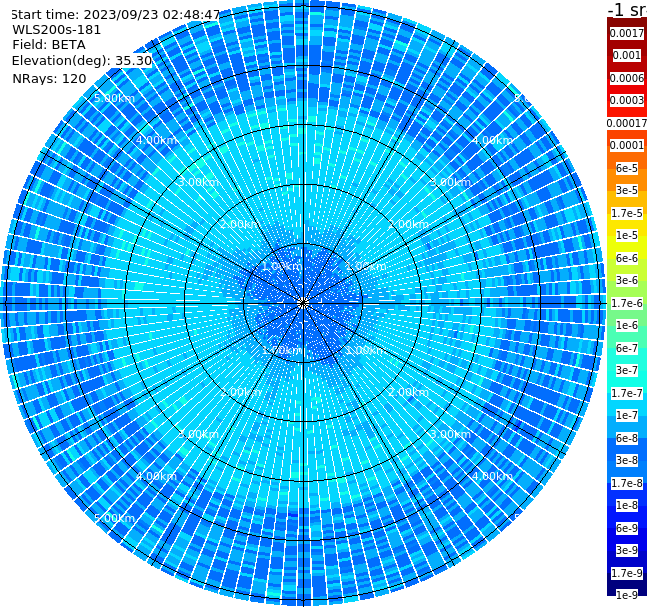The height and width of the screenshot is (607, 647).
Task: Select the northeast 4.00km range ring label
Action: click(492, 140)
